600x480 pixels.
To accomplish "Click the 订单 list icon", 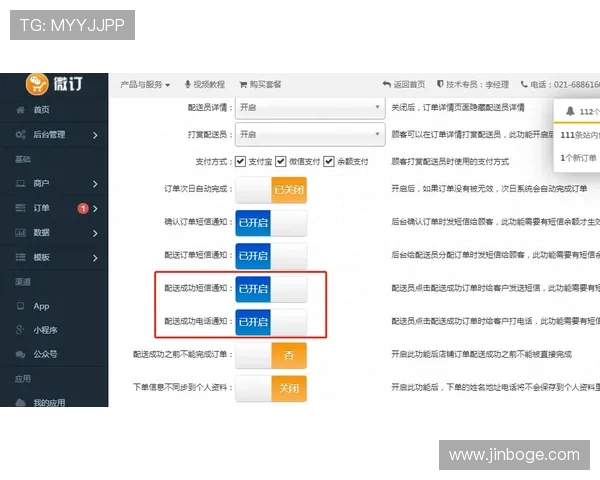I will click(20, 208).
